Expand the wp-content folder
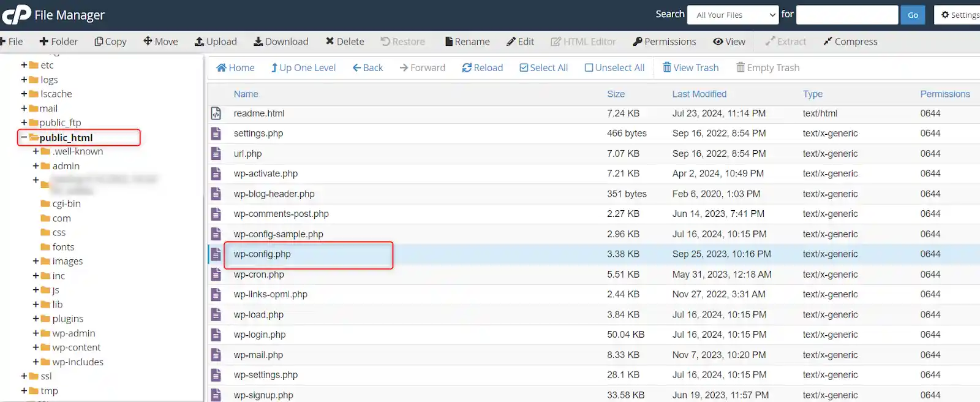Image resolution: width=980 pixels, height=402 pixels. [x=36, y=347]
